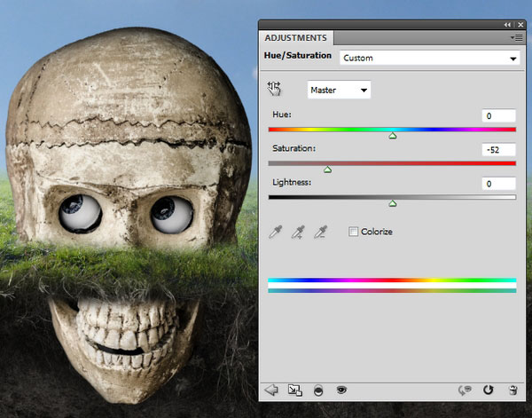Screen dimensions: 532x418
Task: View previous state icon
Action: tap(465, 390)
